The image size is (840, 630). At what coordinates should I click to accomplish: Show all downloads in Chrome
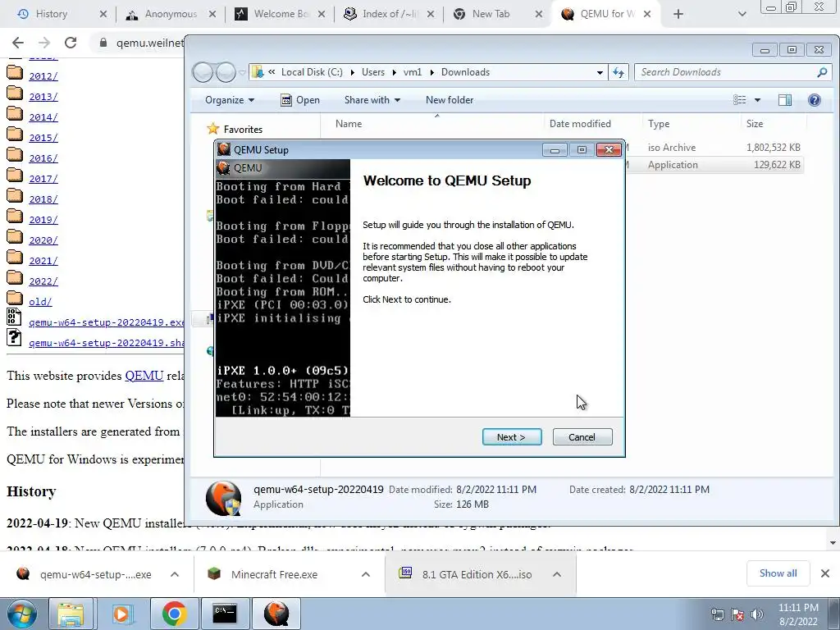[x=778, y=573]
